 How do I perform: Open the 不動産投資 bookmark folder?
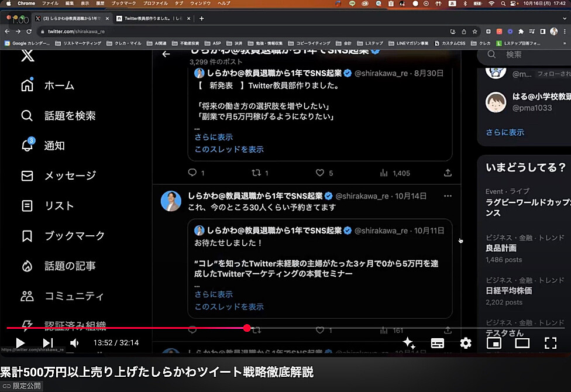tap(185, 43)
